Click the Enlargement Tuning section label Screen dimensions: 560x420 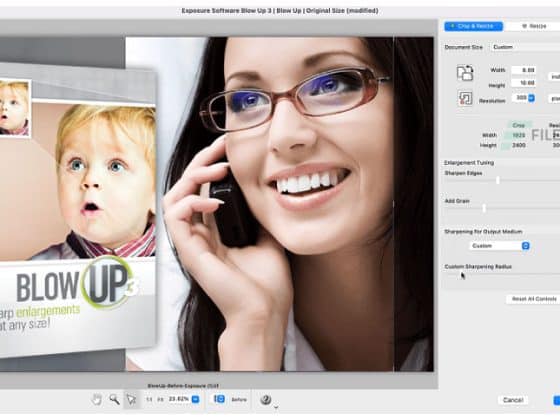point(469,162)
